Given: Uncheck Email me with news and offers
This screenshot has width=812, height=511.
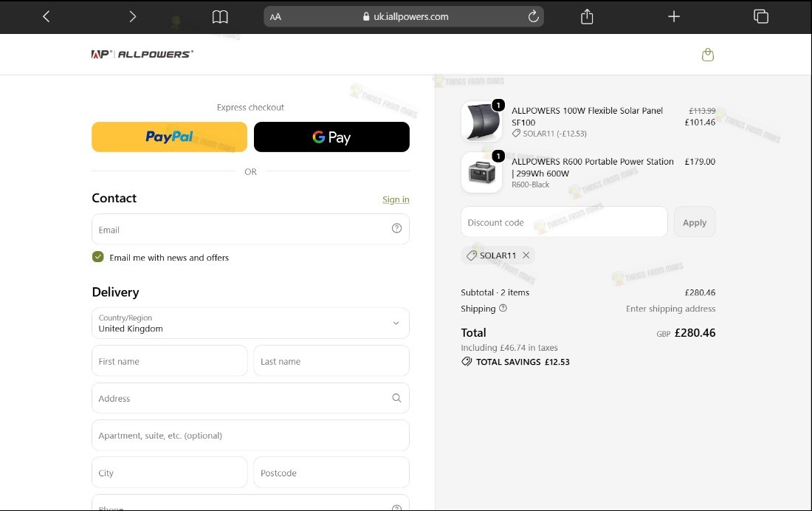Looking at the screenshot, I should [x=98, y=257].
